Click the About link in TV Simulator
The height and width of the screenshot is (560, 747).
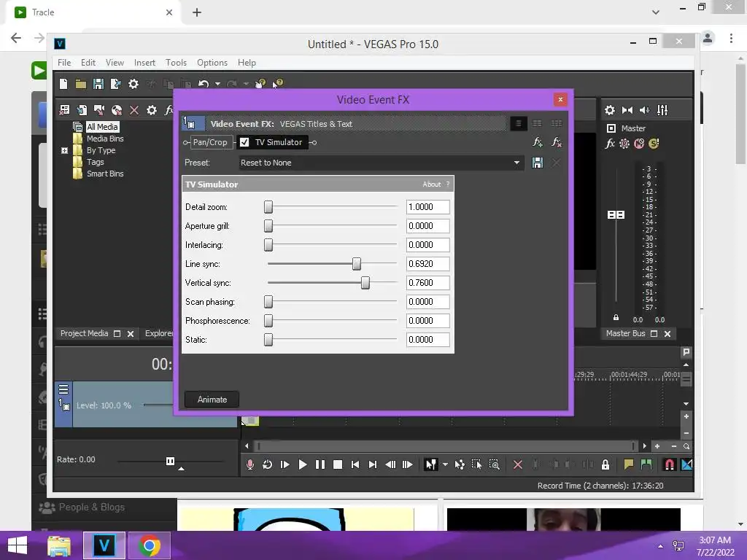pos(432,184)
